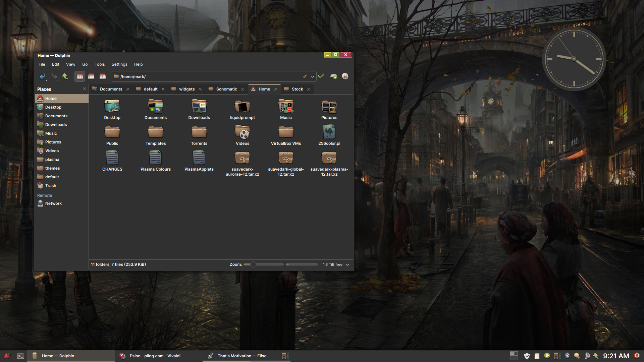Open the forward history dropdown arrow

[x=58, y=80]
